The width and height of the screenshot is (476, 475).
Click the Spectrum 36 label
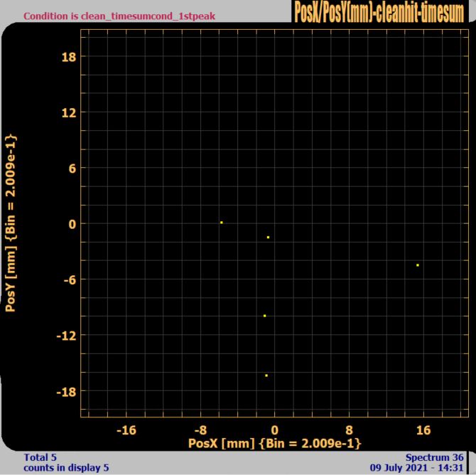click(x=434, y=457)
